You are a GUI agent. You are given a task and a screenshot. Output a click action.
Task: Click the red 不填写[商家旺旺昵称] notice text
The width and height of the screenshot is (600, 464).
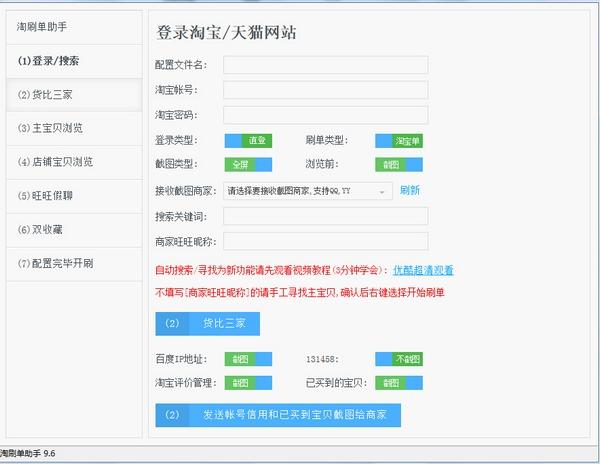tap(300, 293)
